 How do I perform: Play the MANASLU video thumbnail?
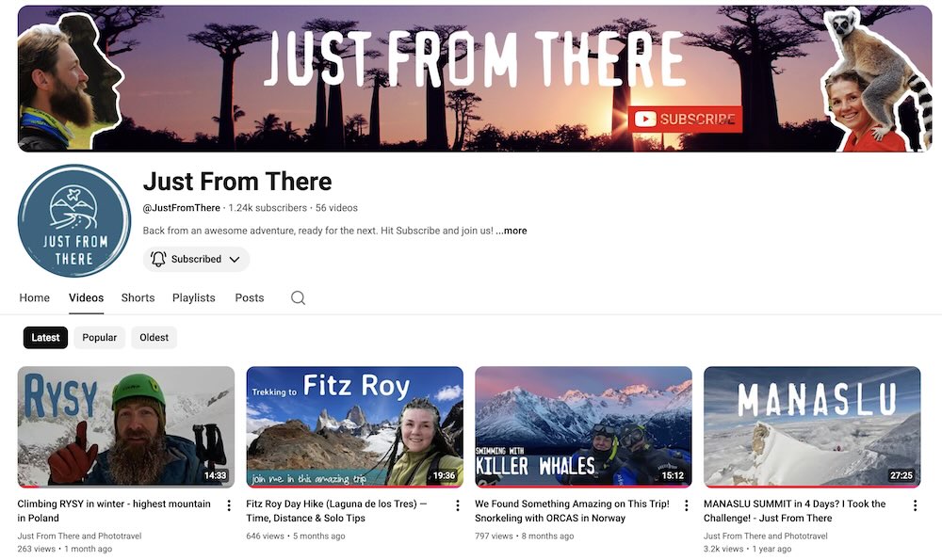811,425
